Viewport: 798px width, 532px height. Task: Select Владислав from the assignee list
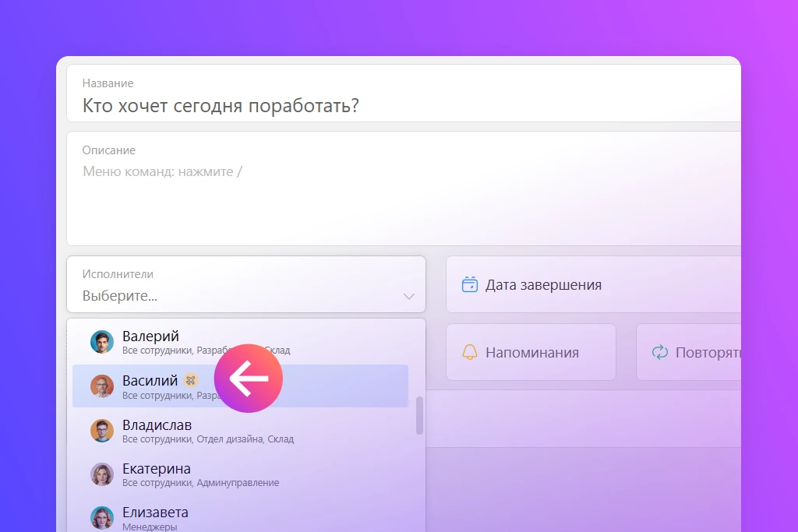(240, 431)
